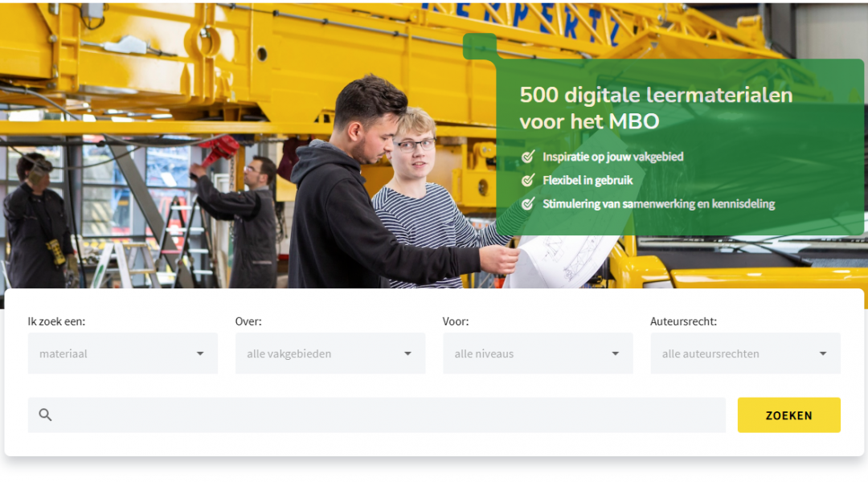Click the 500 digitale leermaterialen heading
This screenshot has width=868, height=482.
tap(656, 108)
